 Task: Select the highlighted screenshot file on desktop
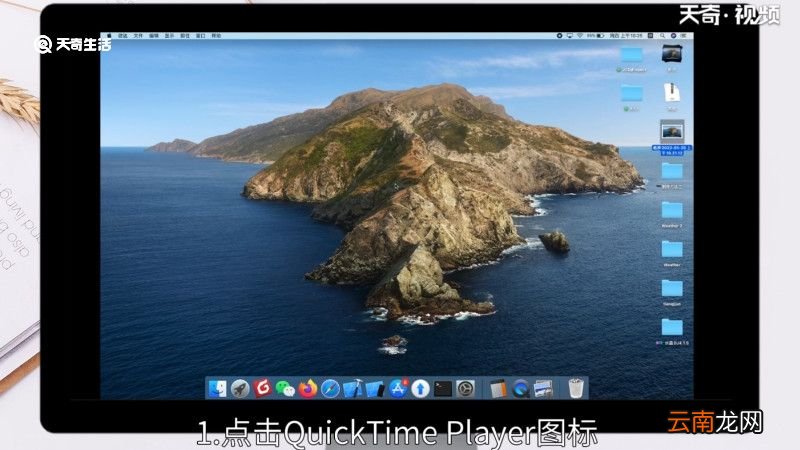(672, 137)
